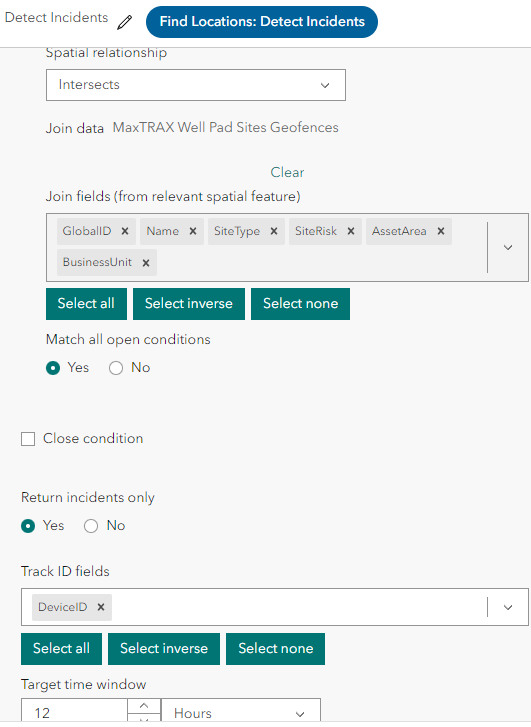Click the pencil edit name icon
The image size is (531, 727).
(124, 22)
